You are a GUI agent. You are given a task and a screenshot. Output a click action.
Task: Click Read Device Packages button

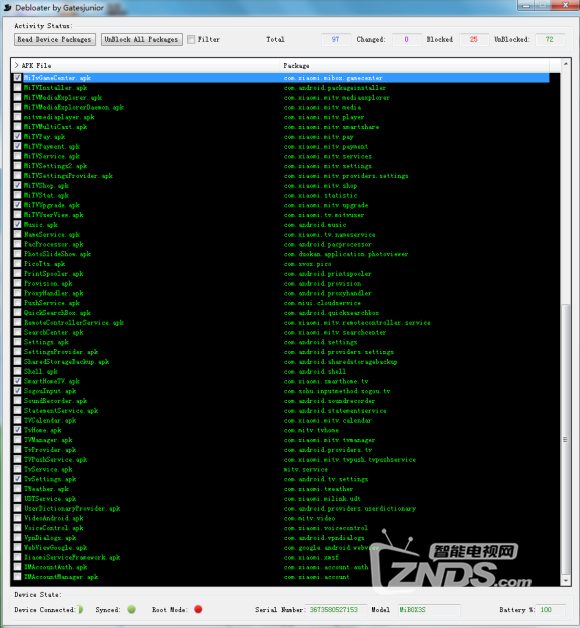point(55,39)
